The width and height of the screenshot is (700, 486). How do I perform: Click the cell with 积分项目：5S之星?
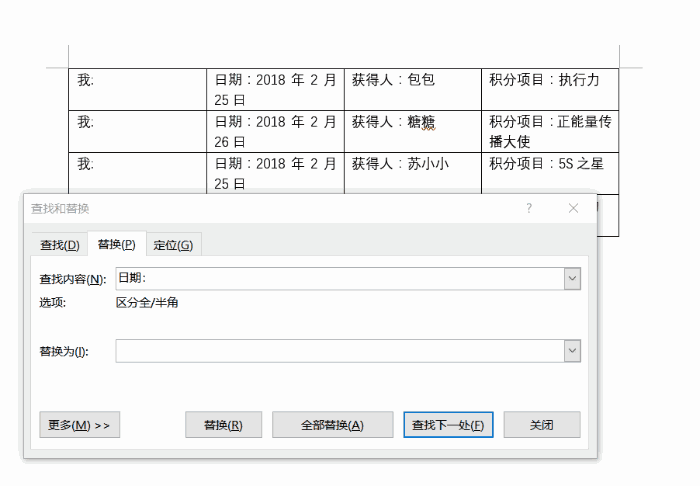pos(550,173)
